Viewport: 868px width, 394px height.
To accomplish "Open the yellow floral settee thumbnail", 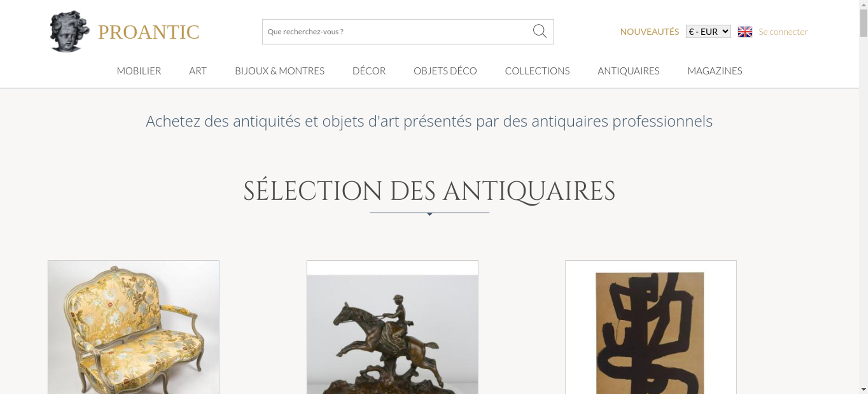I will [134, 327].
